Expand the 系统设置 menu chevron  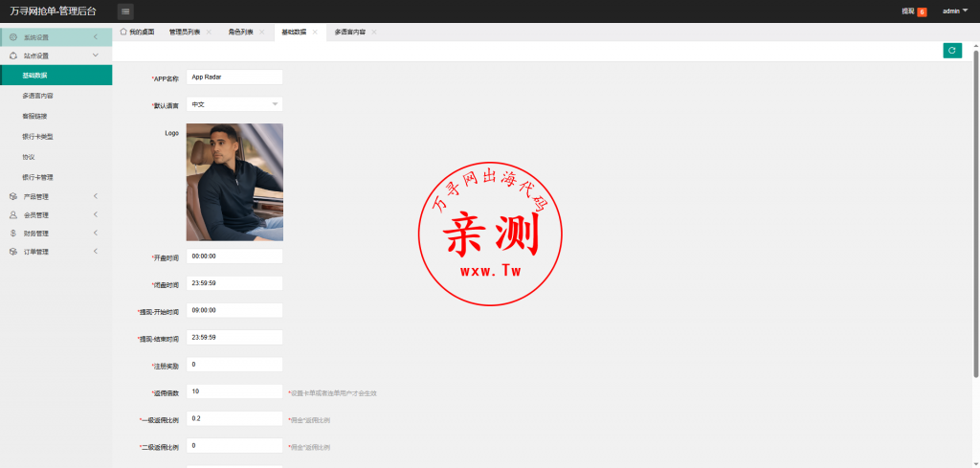[96, 37]
